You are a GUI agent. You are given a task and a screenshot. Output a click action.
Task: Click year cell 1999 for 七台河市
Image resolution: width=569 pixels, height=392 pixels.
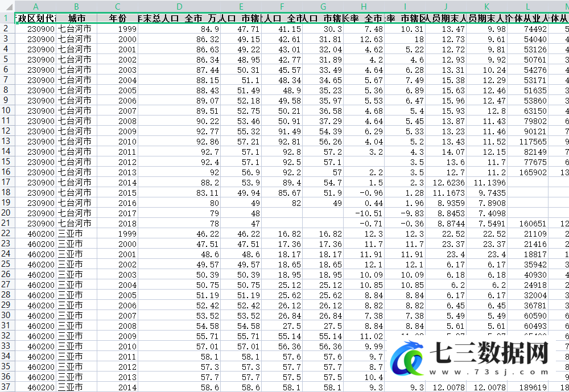(x=118, y=28)
